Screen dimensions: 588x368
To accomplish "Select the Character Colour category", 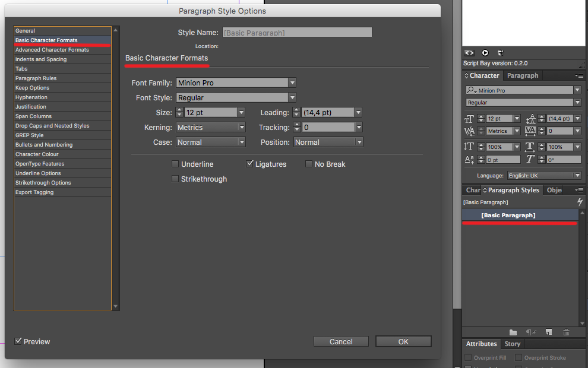I will (62, 154).
